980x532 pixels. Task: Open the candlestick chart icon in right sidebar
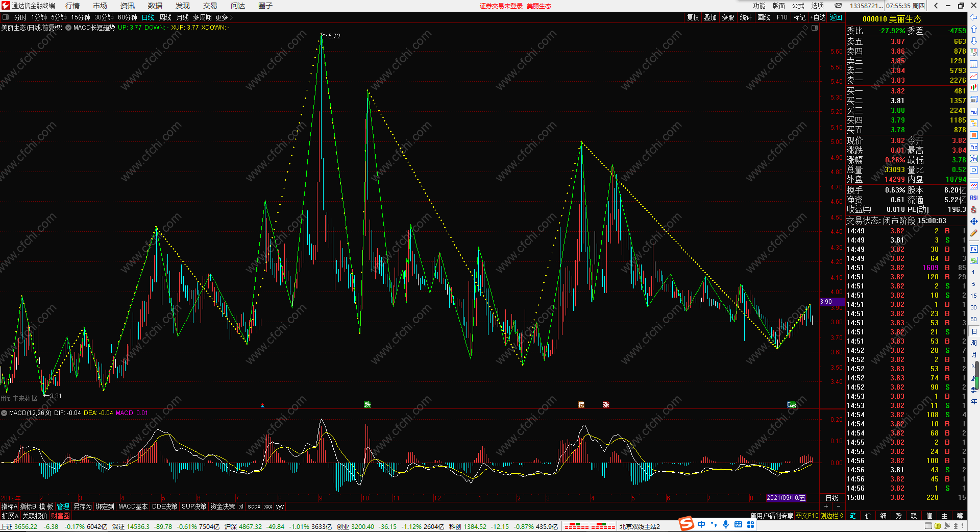click(974, 88)
